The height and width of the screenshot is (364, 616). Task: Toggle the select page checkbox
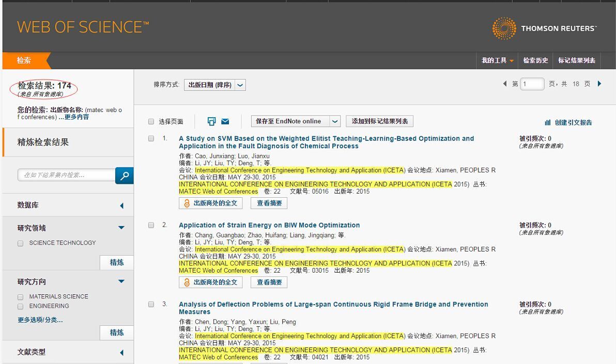point(151,121)
